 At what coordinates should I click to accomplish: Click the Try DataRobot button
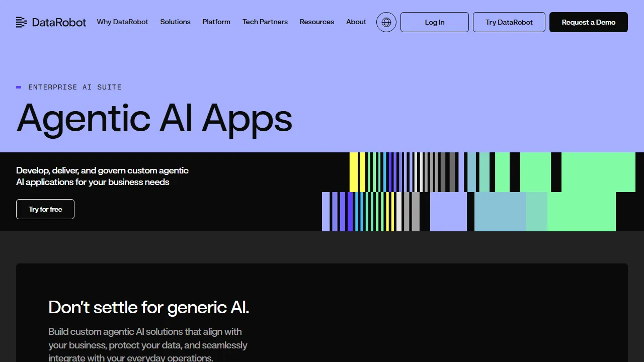tap(509, 22)
